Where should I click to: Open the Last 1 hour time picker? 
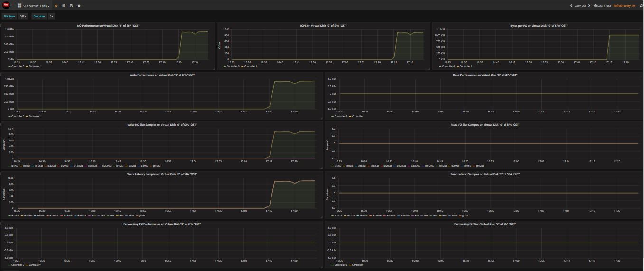(x=602, y=6)
